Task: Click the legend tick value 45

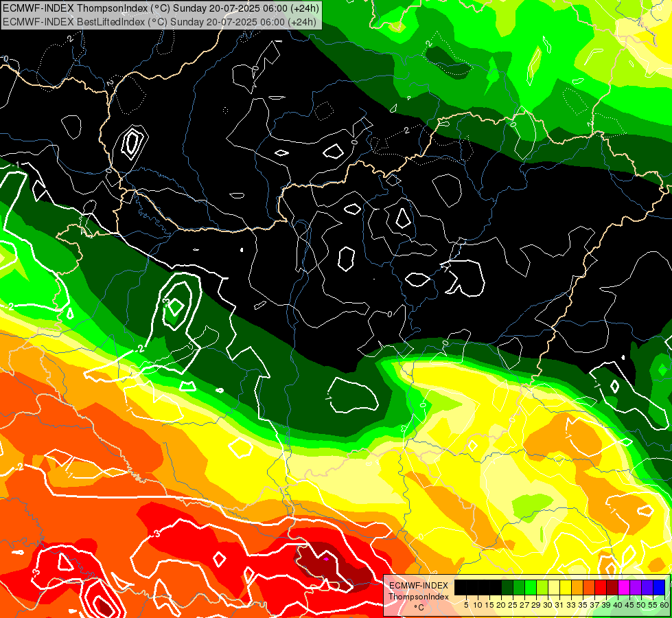Action: 630,605
